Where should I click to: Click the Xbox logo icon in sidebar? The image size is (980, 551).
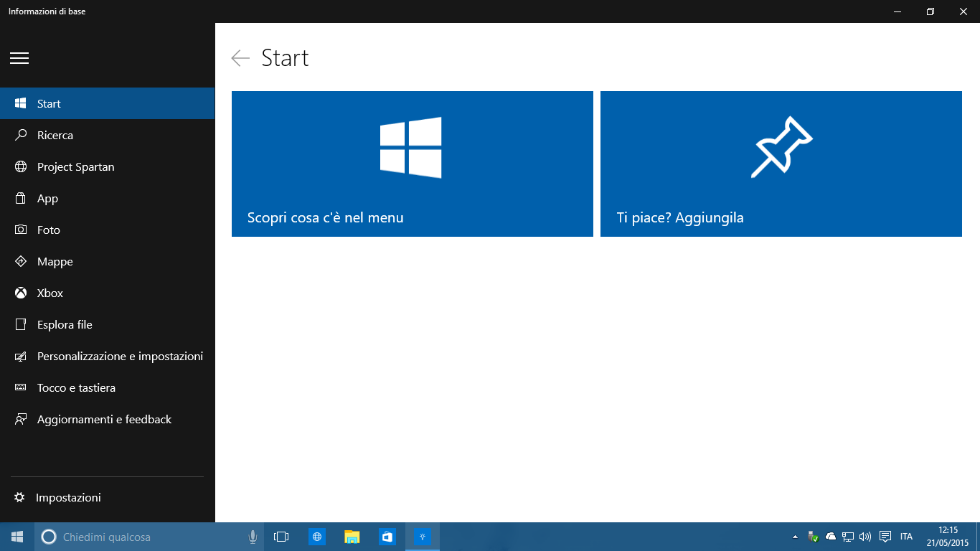[21, 293]
